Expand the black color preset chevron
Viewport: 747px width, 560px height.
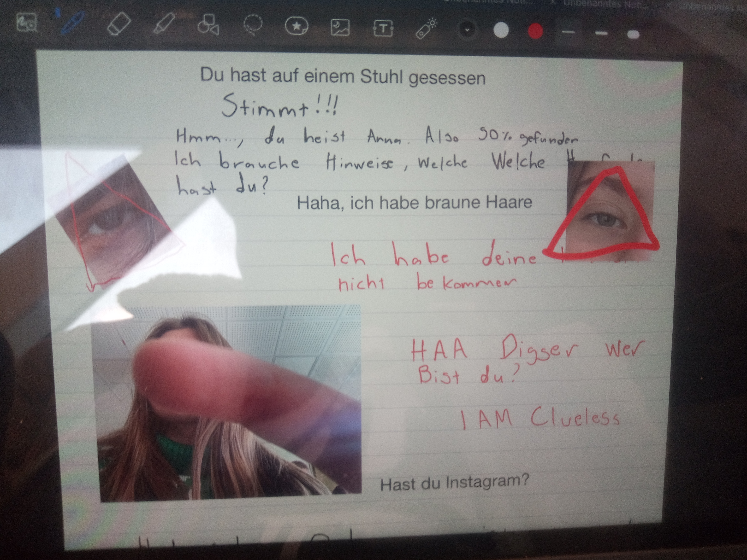pos(467,30)
